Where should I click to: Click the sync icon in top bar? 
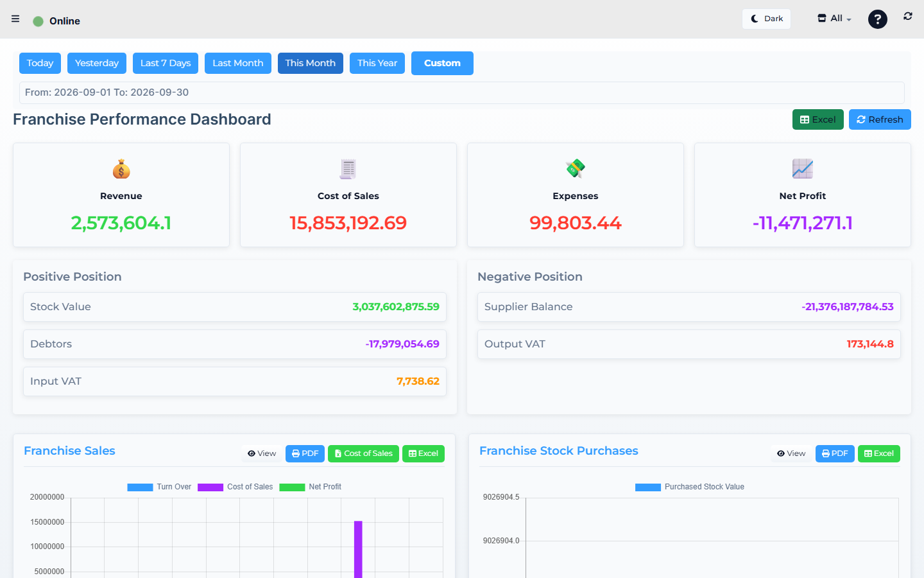click(x=908, y=17)
